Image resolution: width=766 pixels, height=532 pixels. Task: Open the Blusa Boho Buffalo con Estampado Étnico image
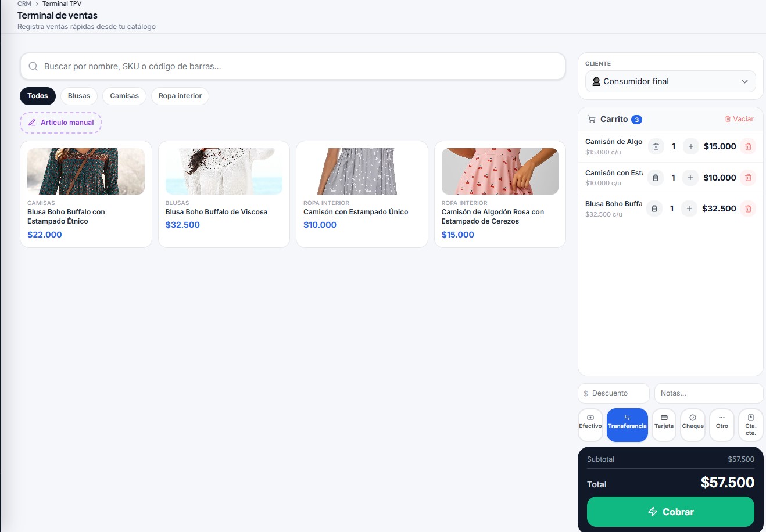86,171
